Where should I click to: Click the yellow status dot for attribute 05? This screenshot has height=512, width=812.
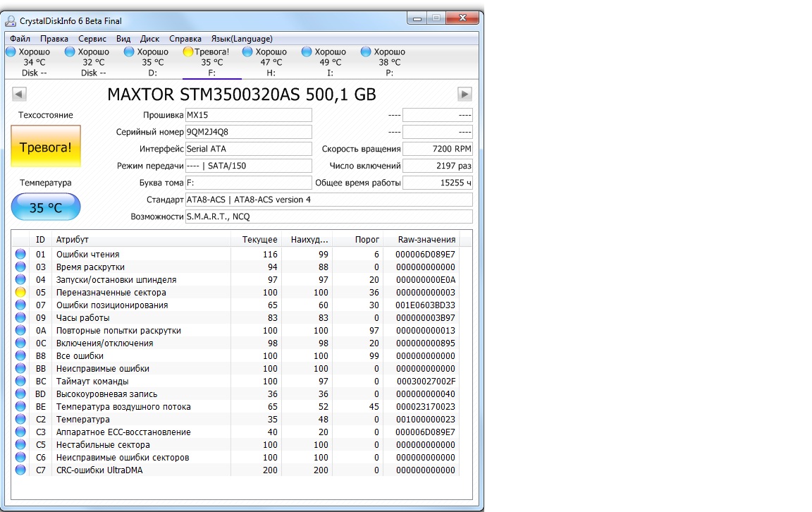[x=20, y=292]
